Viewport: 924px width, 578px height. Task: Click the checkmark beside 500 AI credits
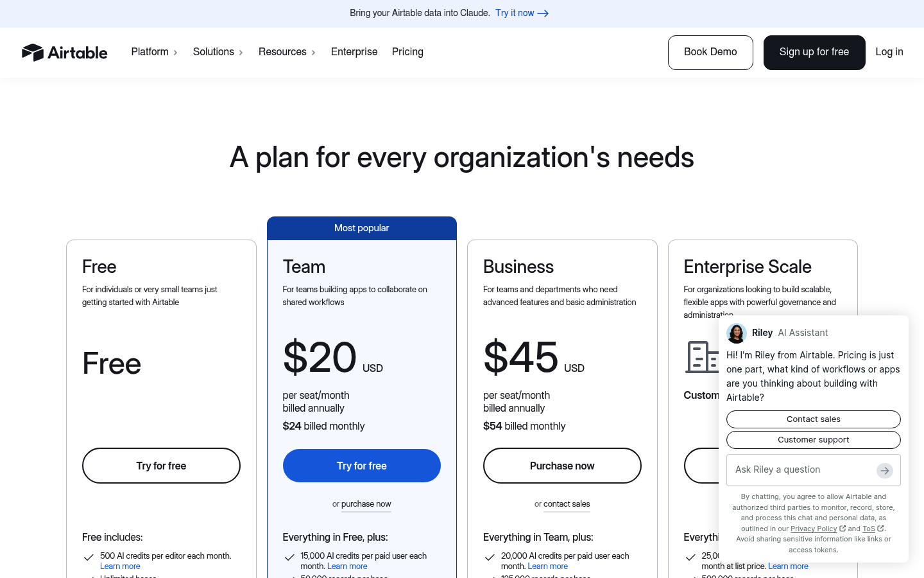pyautogui.click(x=89, y=557)
